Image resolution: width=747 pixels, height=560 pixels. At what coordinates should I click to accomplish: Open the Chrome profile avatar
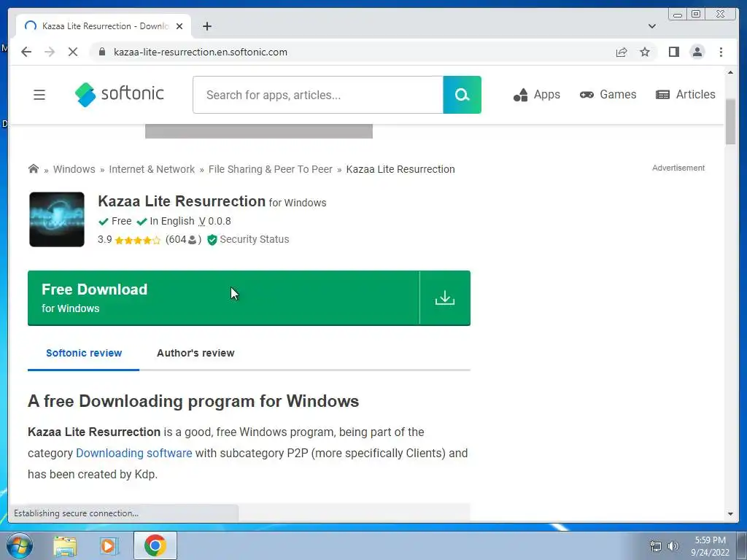(x=697, y=52)
